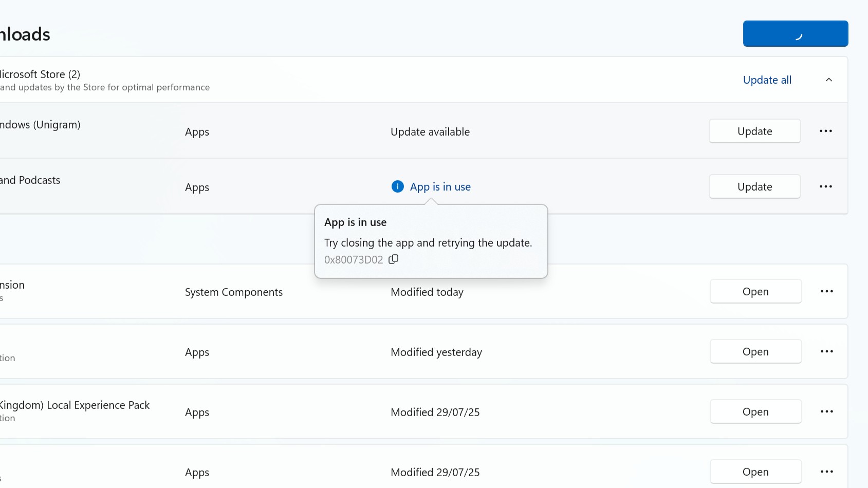The width and height of the screenshot is (868, 488).
Task: Open the ellipsis menu for the Modified yesterday row
Action: [x=826, y=352]
